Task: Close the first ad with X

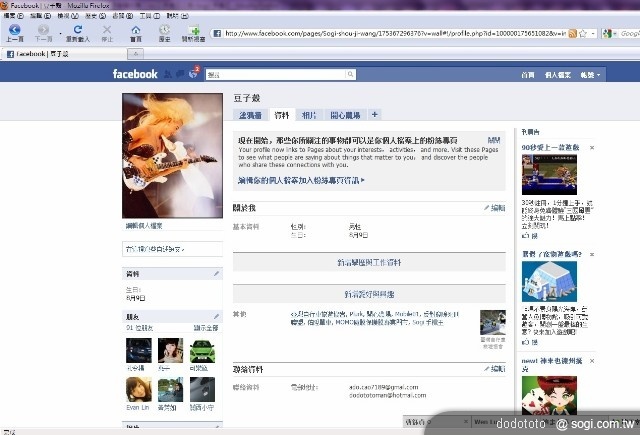Action: [x=592, y=148]
